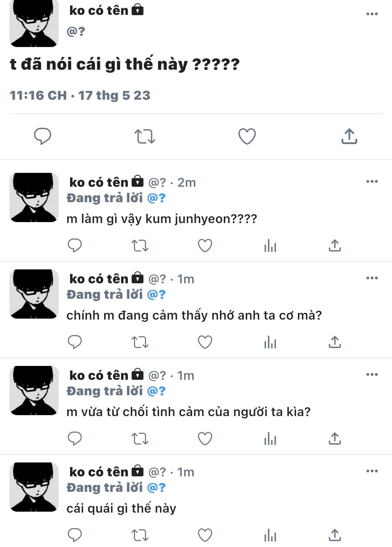
Task: Open more options on the 2m reply
Action: tap(372, 181)
